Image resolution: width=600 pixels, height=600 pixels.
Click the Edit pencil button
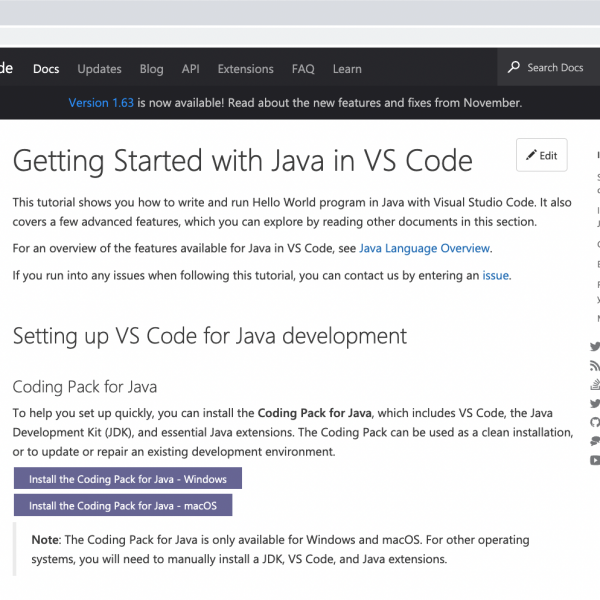[x=542, y=156]
